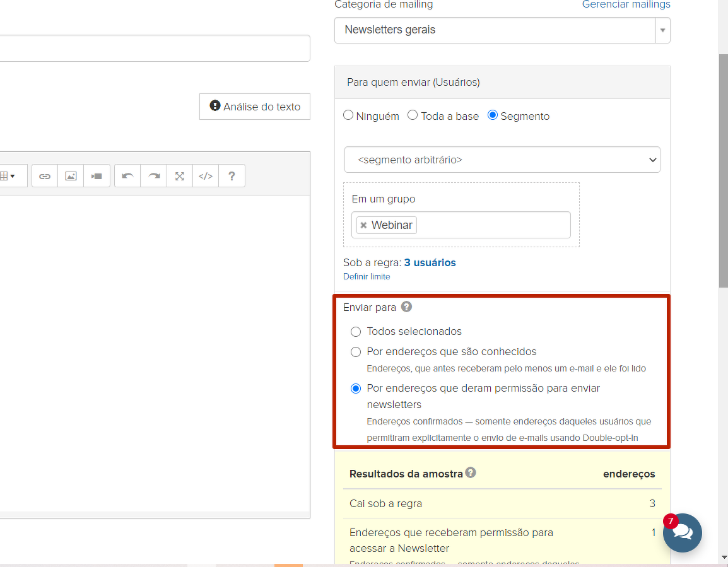728x567 pixels.
Task: Open code view with the </> icon
Action: pos(206,176)
